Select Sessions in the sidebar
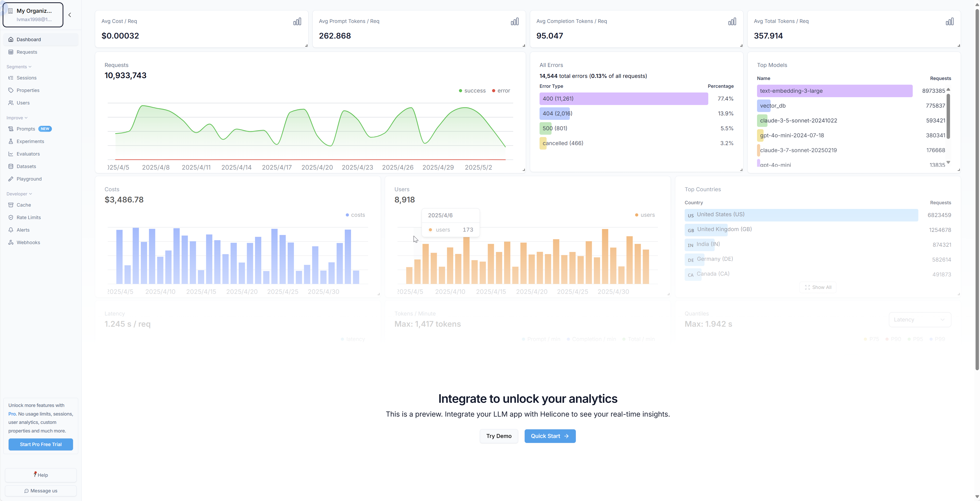This screenshot has height=501, width=980. tap(26, 78)
